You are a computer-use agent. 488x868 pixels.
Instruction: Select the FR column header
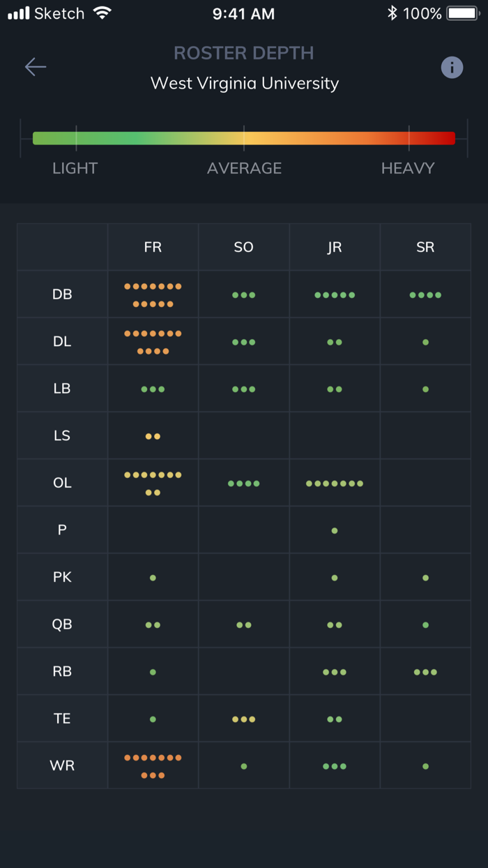[x=153, y=247]
